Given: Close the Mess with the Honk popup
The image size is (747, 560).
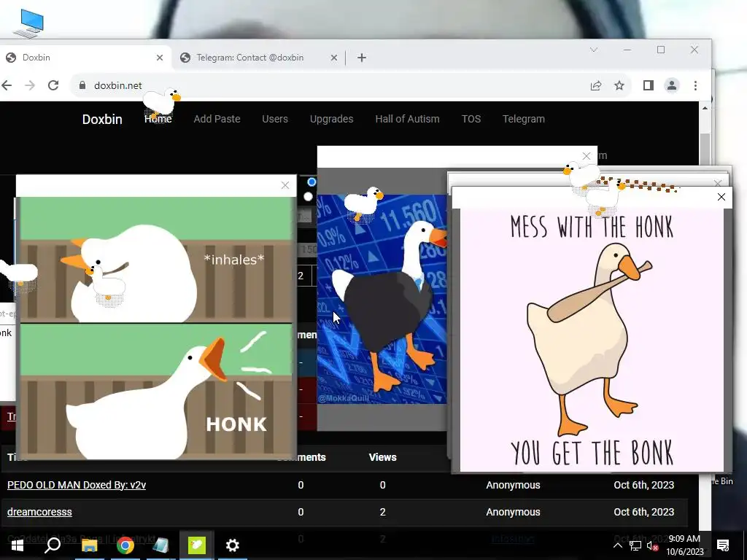Looking at the screenshot, I should 721,197.
